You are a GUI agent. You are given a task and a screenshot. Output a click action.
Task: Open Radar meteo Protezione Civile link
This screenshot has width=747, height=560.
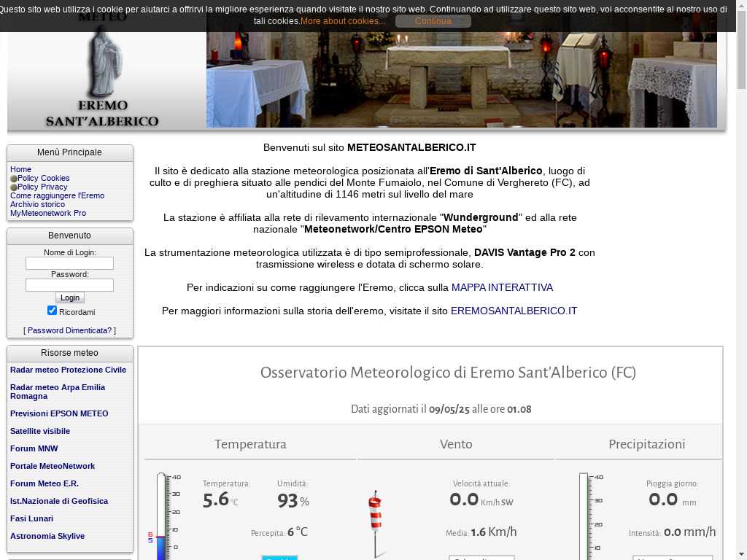pyautogui.click(x=68, y=370)
